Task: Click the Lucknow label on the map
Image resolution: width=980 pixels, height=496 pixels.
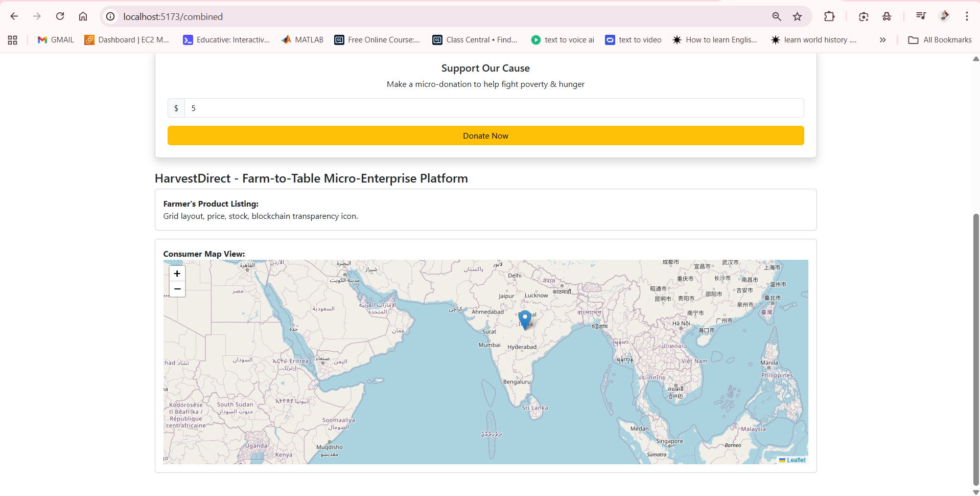Action: pos(536,296)
